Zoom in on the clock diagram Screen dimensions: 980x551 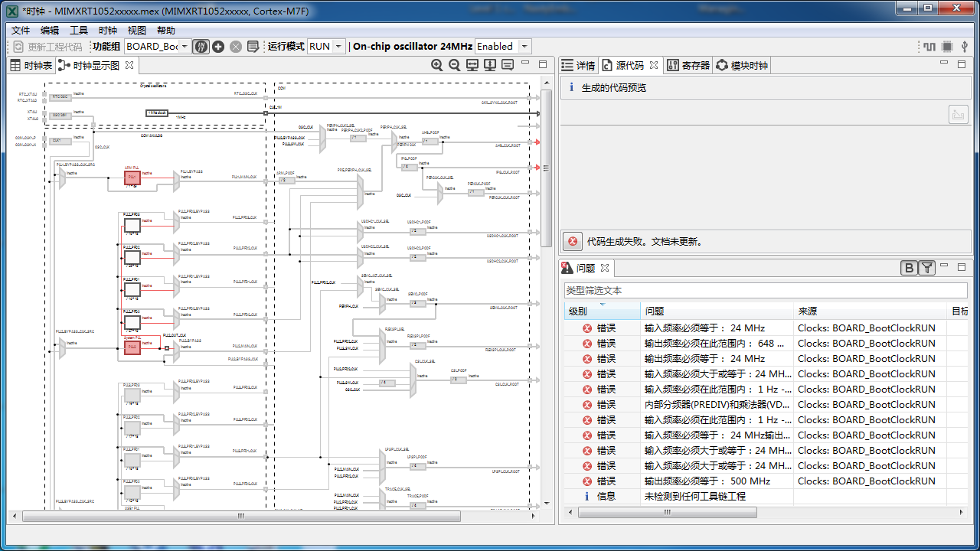tap(437, 66)
